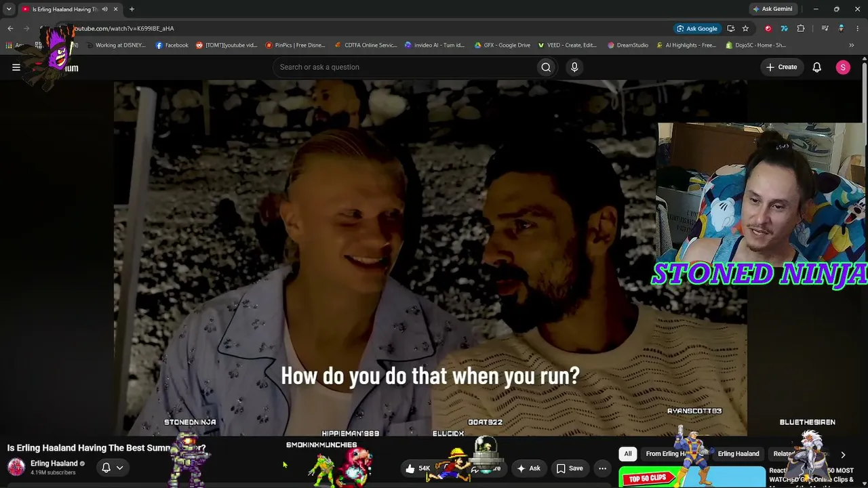The height and width of the screenshot is (488, 868).
Task: Open the browser tab search dropdown
Action: pos(9,9)
